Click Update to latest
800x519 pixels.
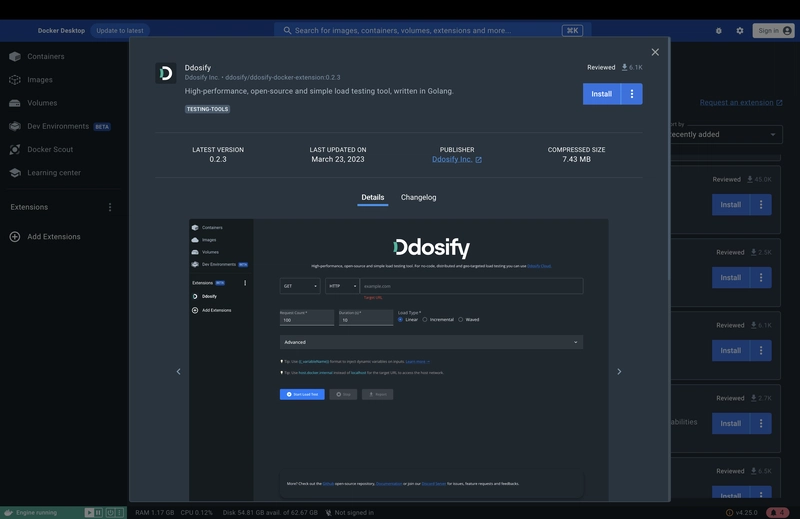(x=120, y=31)
